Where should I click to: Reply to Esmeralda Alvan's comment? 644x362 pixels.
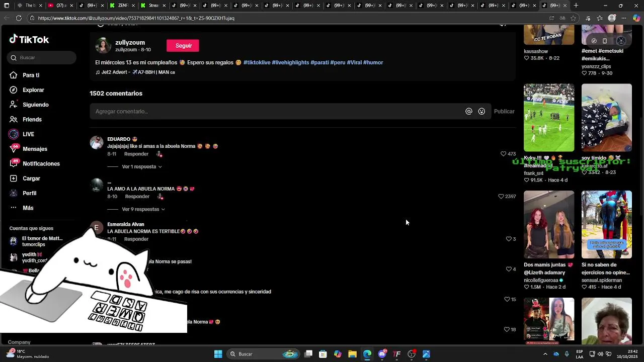tap(136, 239)
